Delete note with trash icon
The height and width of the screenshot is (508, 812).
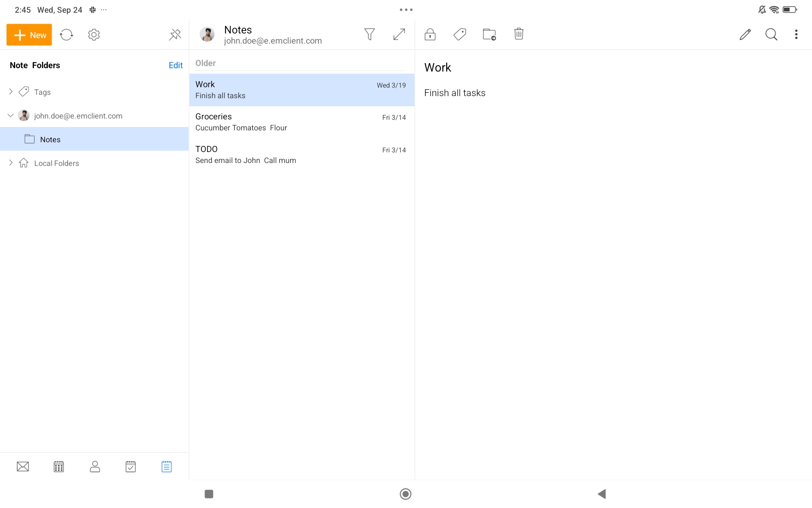coord(519,34)
